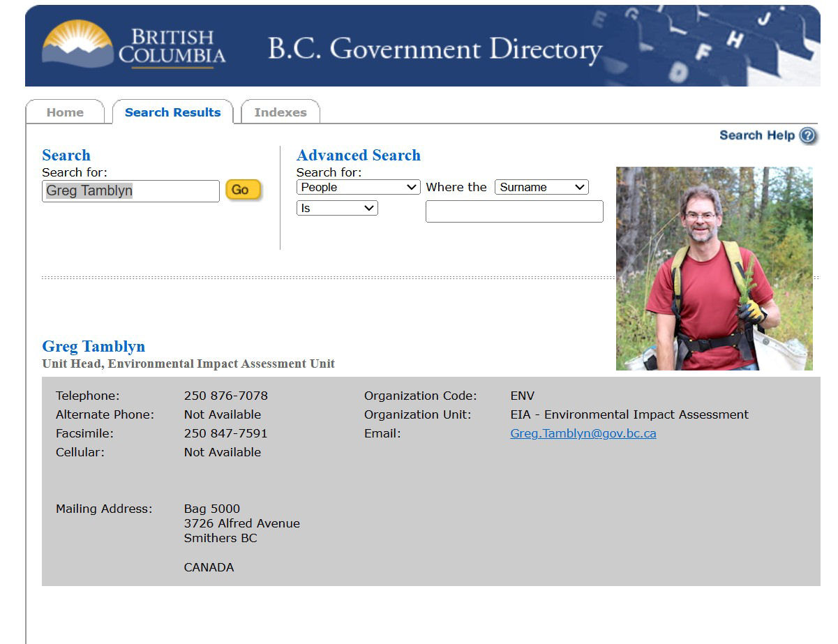The height and width of the screenshot is (644, 838).
Task: Click the British Columbia sun logo
Action: (77, 45)
